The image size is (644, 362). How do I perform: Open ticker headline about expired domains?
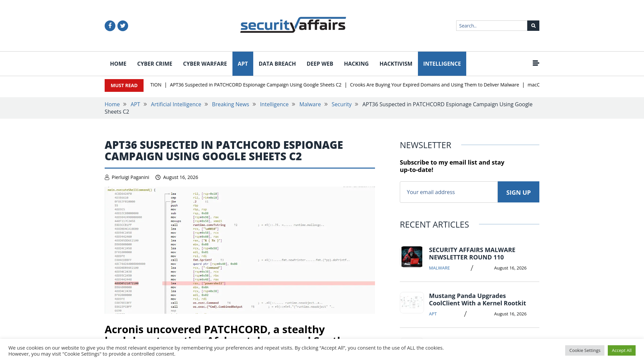tap(434, 85)
